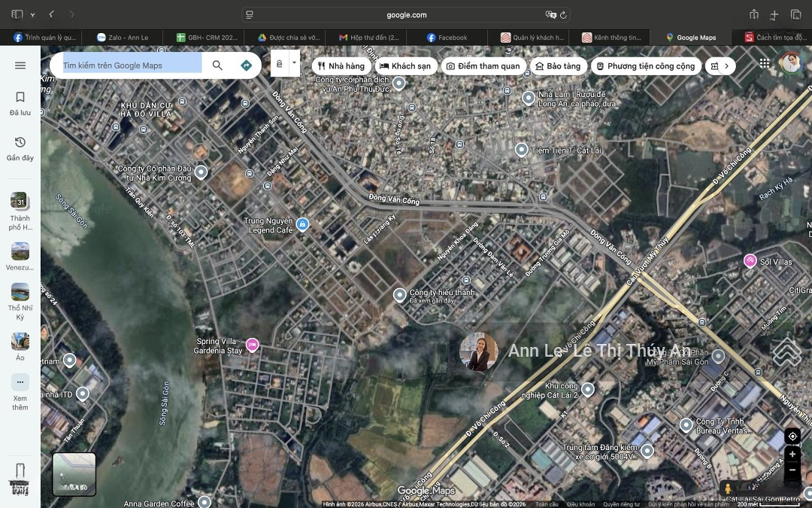812x508 pixels.
Task: Toggle map layer via bottom-left thumbnail
Action: pyautogui.click(x=74, y=473)
